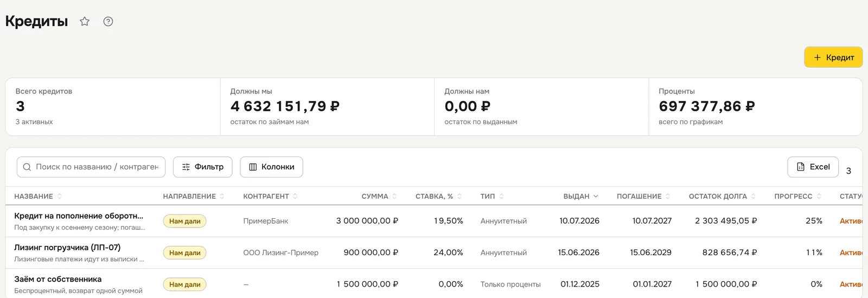Open the help question mark icon

(108, 22)
